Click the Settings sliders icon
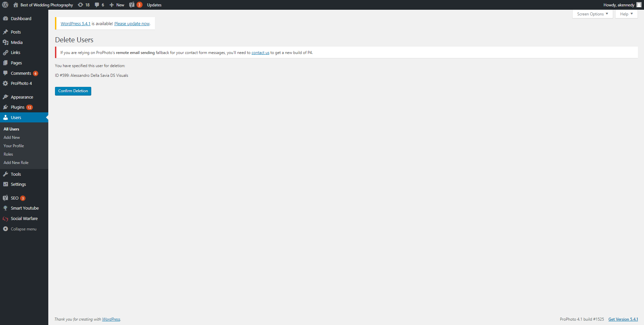The width and height of the screenshot is (644, 325). [x=5, y=184]
